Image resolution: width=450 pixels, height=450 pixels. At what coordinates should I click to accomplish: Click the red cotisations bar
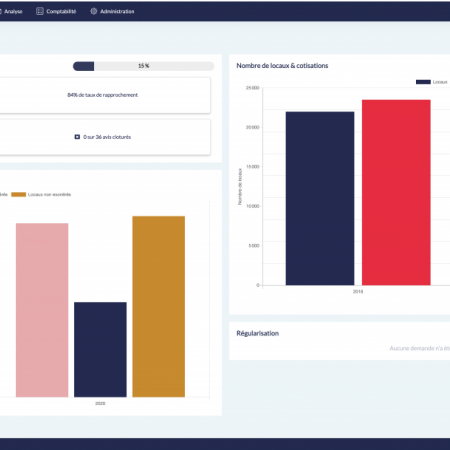click(396, 192)
